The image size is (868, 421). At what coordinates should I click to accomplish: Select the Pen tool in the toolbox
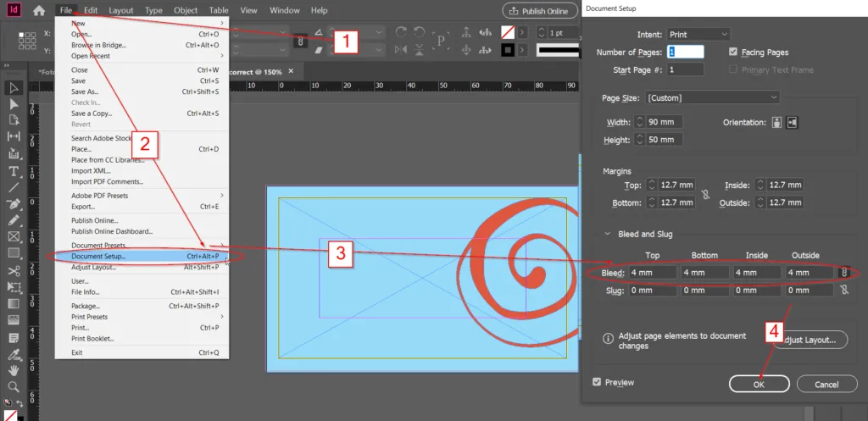coord(14,204)
